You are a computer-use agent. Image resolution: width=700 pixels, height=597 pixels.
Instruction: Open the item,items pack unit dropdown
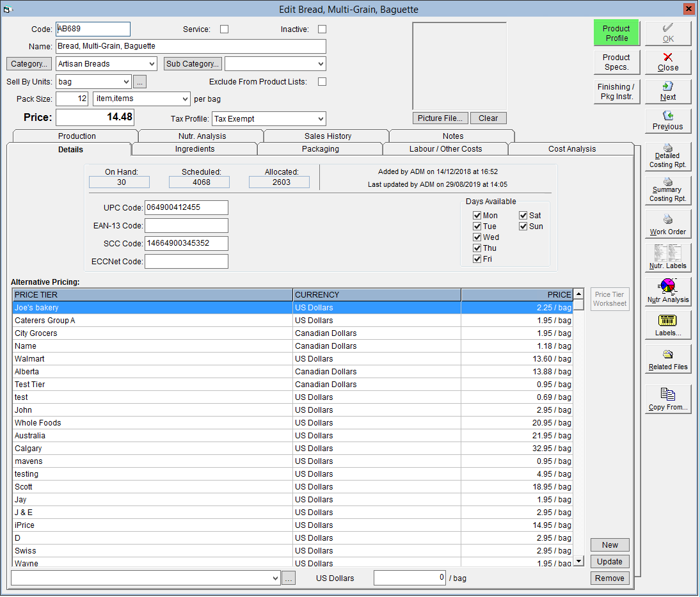point(185,99)
